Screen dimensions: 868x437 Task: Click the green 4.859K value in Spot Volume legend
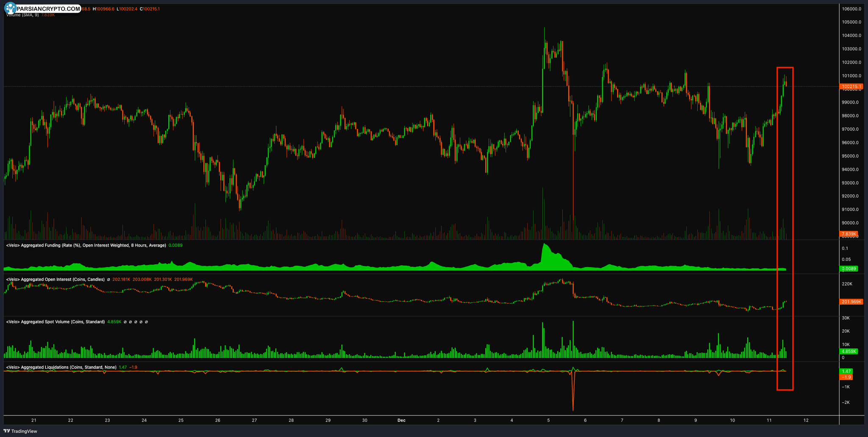(114, 322)
